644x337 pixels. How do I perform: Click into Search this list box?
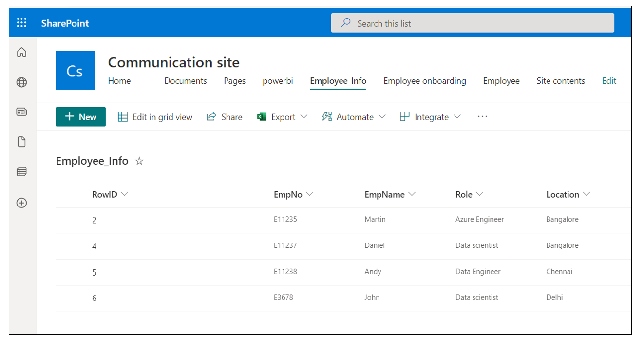point(473,23)
